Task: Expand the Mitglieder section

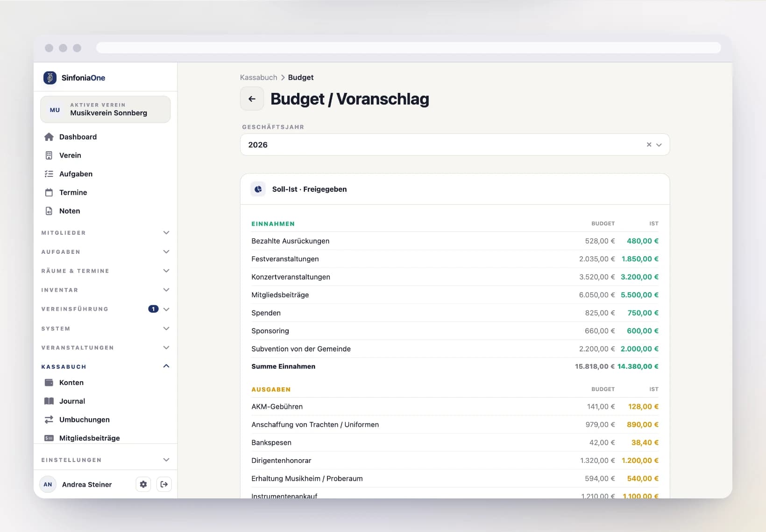Action: (x=106, y=233)
